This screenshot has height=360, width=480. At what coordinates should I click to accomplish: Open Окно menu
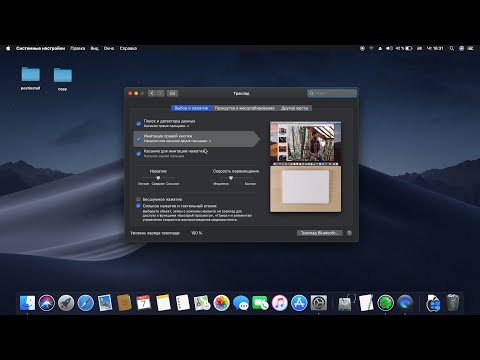click(x=109, y=48)
